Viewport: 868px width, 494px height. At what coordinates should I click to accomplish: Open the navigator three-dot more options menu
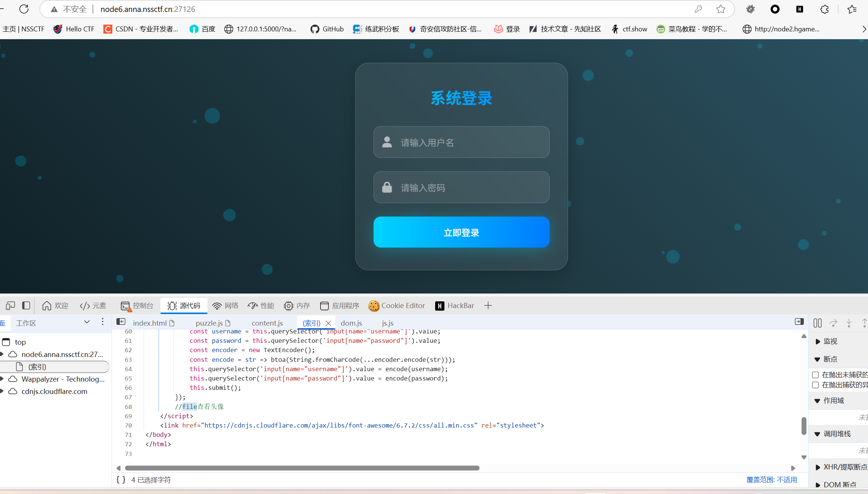103,322
